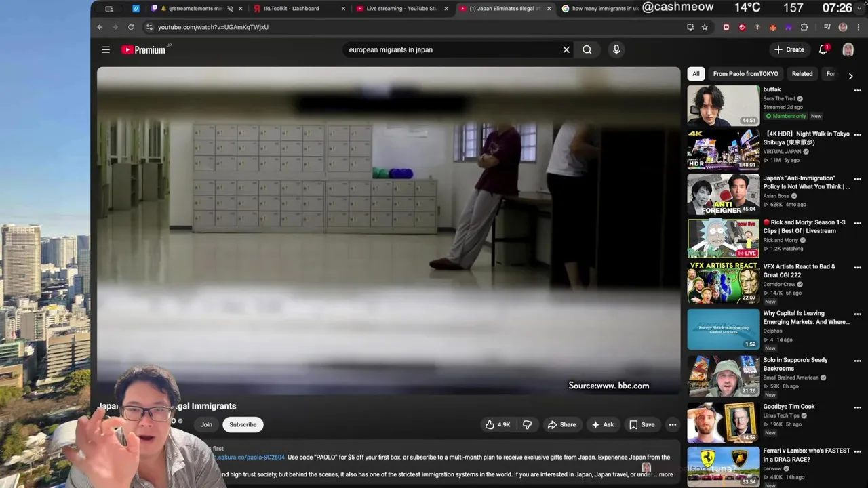Viewport: 868px width, 488px height.
Task: Open the notifications bell
Action: click(823, 49)
